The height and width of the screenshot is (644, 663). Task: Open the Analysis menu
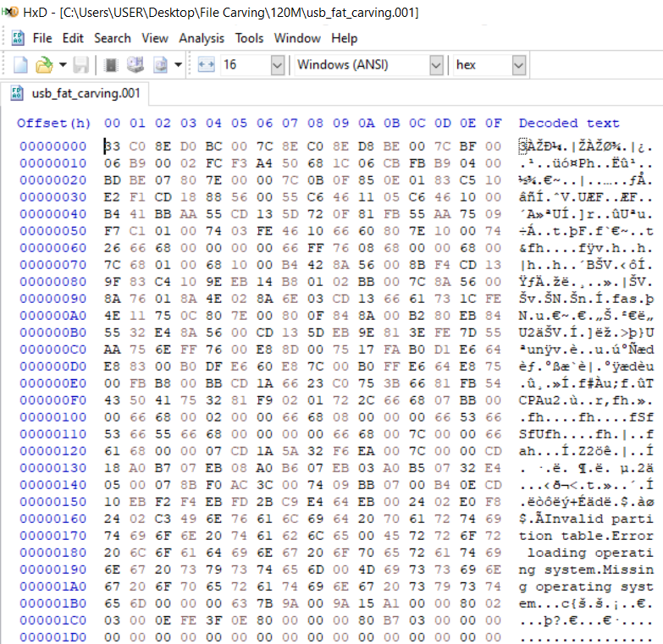point(202,38)
